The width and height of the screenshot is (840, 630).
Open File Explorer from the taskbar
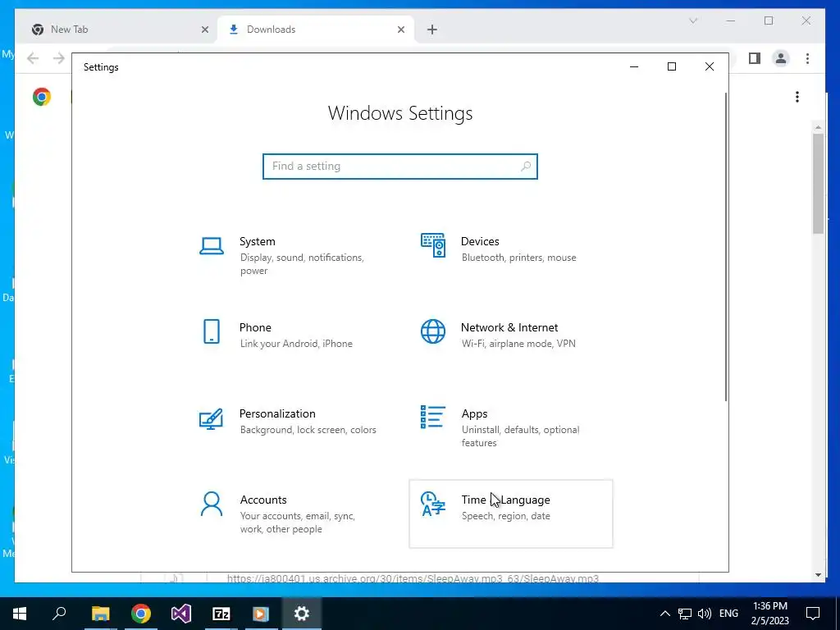(x=100, y=614)
